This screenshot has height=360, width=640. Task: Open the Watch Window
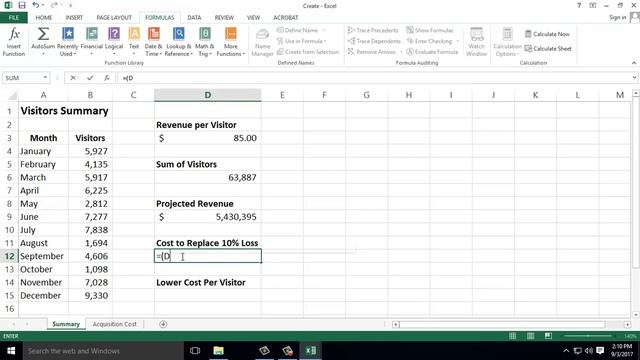pos(476,42)
